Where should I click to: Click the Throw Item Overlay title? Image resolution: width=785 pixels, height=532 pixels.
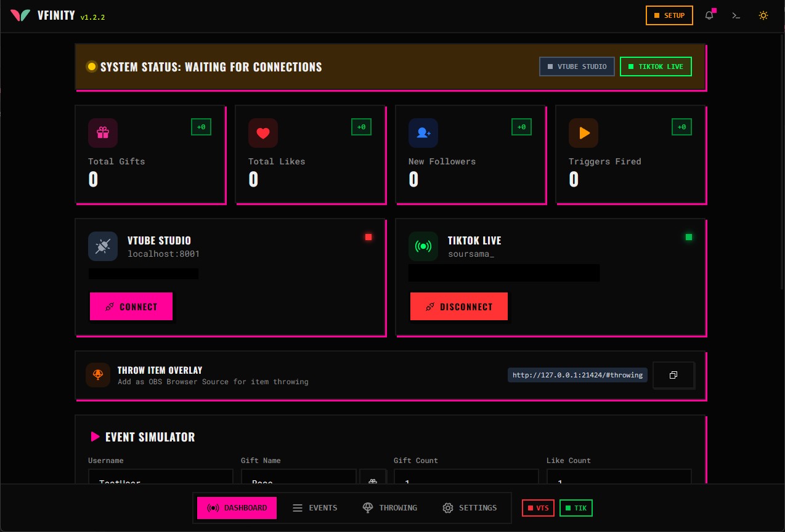tap(160, 370)
